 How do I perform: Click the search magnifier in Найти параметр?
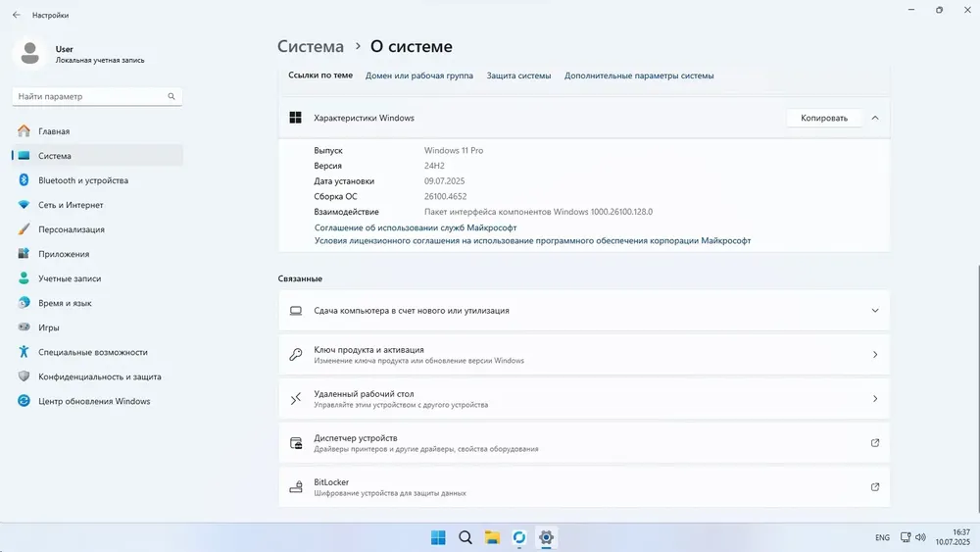click(171, 96)
